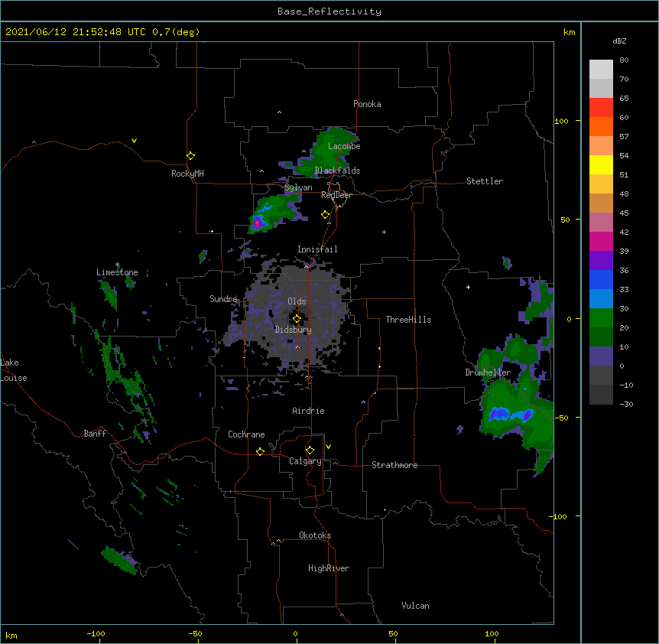This screenshot has height=644, width=659.
Task: Click the 100 tick on right axis
Action: pyautogui.click(x=561, y=122)
